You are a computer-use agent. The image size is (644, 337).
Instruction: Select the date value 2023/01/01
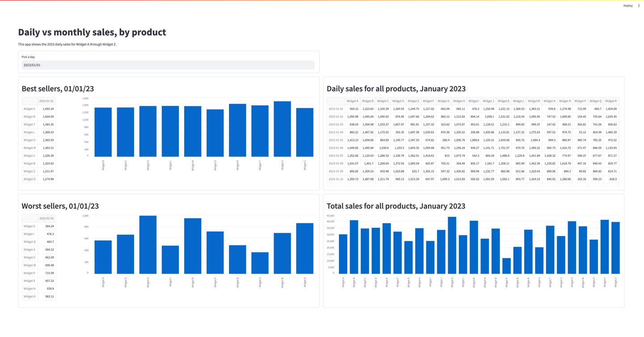32,65
